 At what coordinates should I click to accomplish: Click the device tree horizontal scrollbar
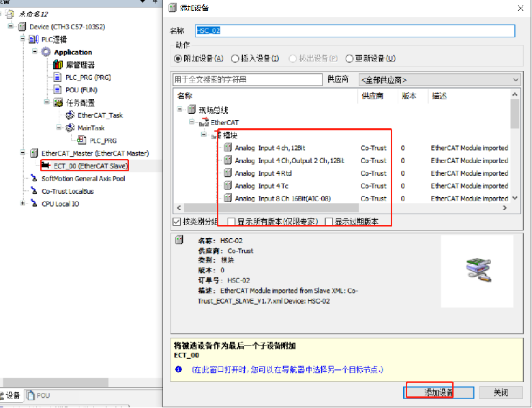[x=56, y=382]
